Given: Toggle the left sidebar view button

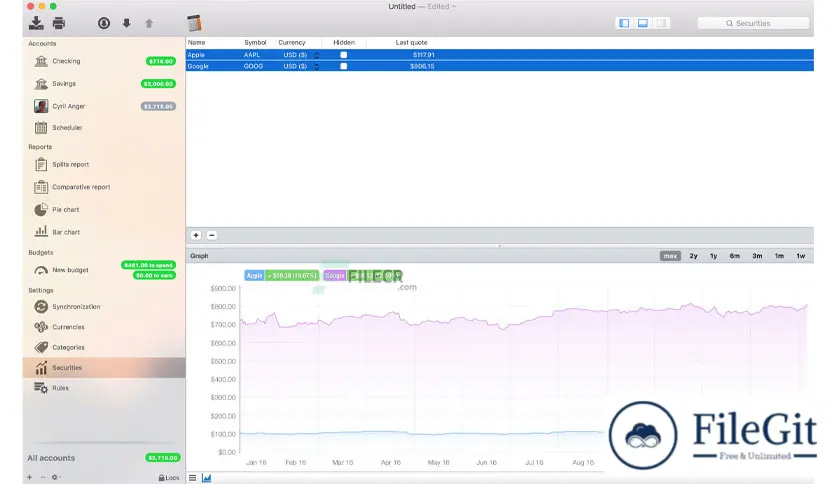Looking at the screenshot, I should point(624,23).
